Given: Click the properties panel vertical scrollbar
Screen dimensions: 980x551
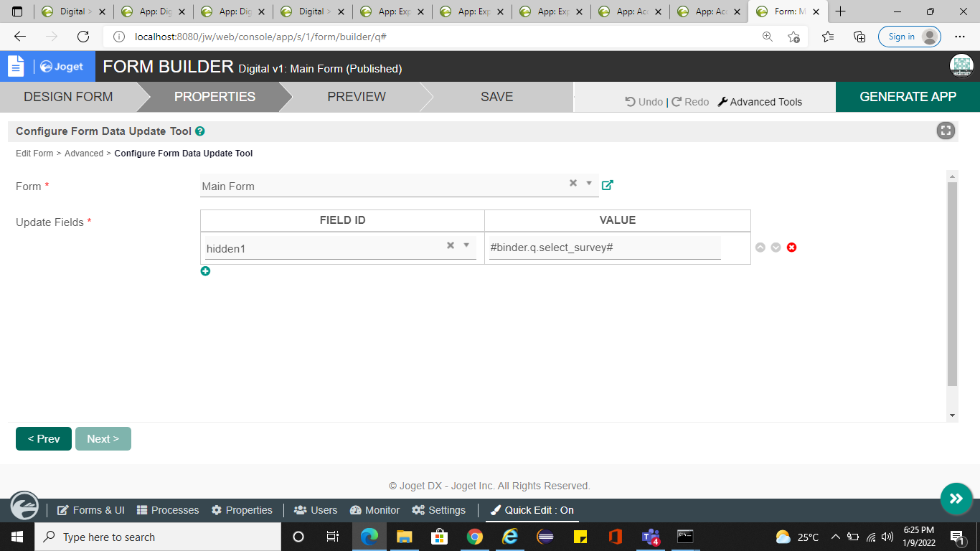Looking at the screenshot, I should (952, 283).
